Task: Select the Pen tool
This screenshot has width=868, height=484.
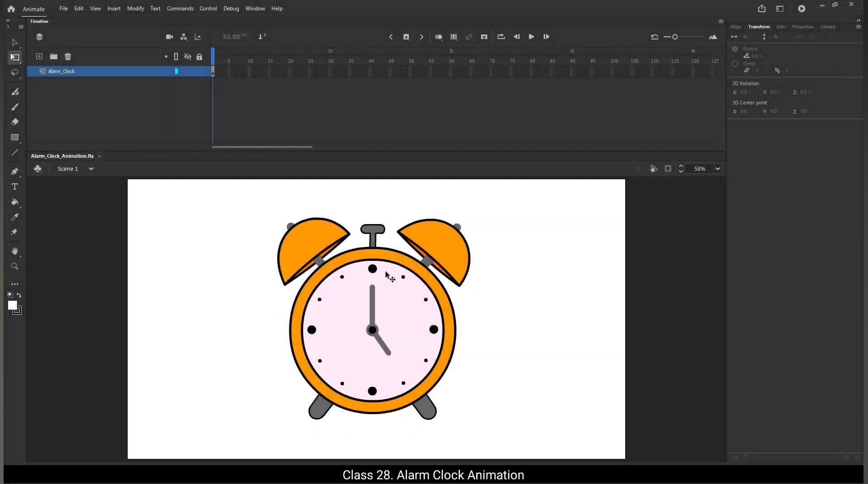Action: click(15, 171)
